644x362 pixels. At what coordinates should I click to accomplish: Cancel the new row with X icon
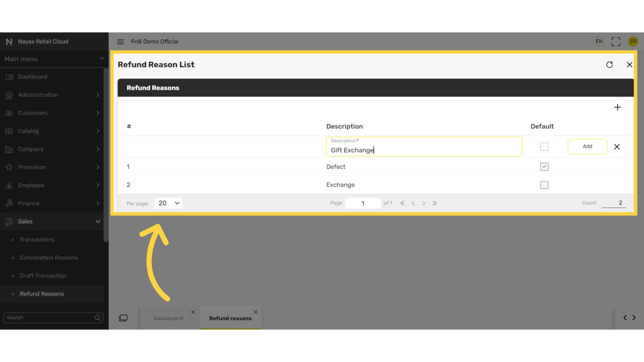tap(617, 147)
